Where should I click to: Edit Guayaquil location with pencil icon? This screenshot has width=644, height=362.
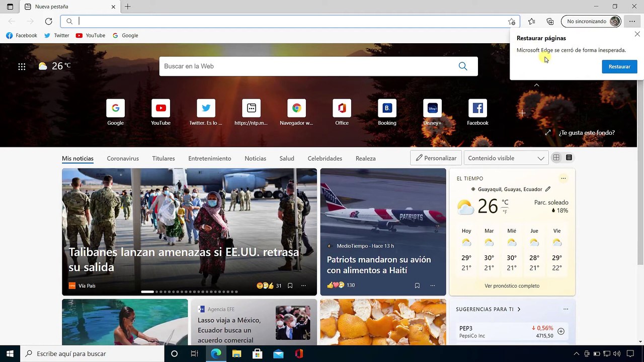[x=548, y=189]
